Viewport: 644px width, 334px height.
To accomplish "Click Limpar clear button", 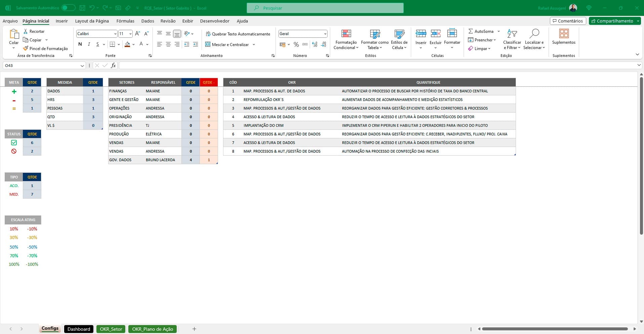I will [479, 48].
